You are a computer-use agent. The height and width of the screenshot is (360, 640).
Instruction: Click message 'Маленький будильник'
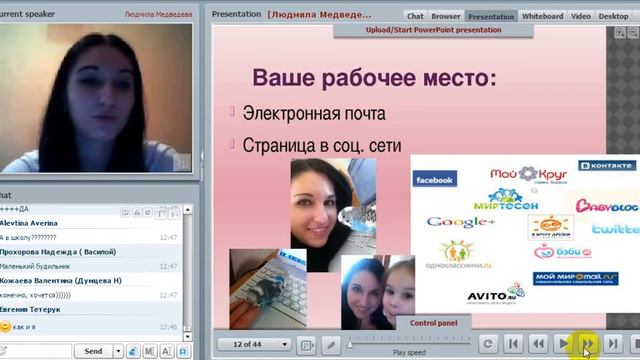[x=35, y=266]
